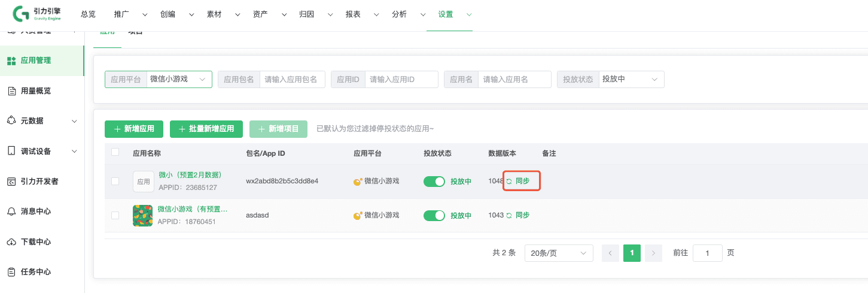This screenshot has width=868, height=293.
Task: Open the 总览 menu item
Action: coord(88,14)
